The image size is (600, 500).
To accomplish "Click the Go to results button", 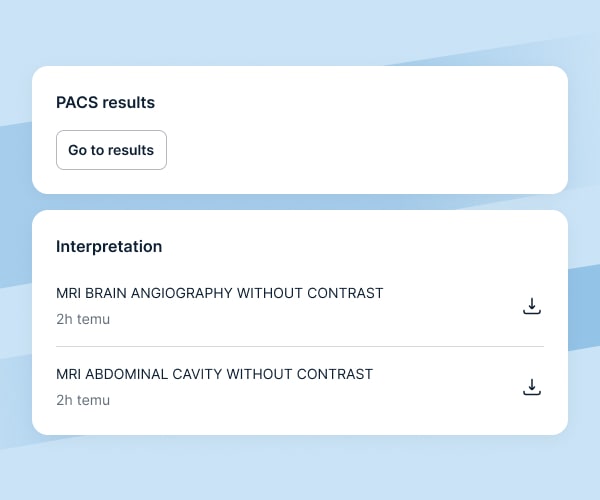I will [x=111, y=150].
